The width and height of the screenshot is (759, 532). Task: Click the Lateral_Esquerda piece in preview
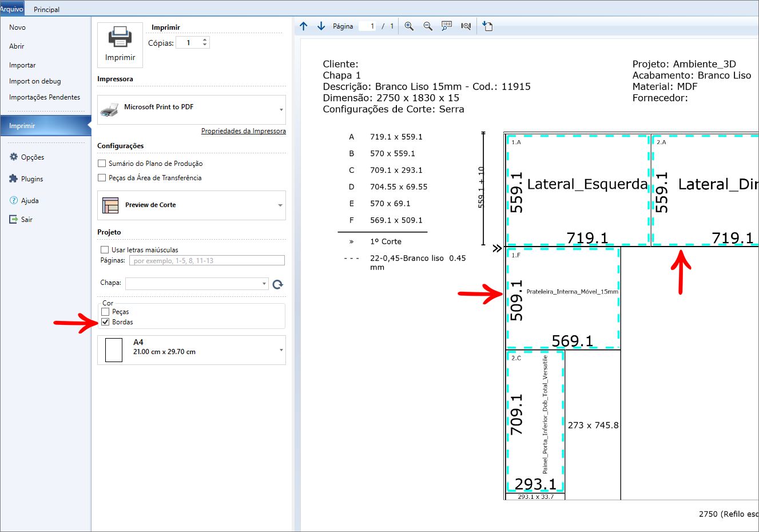click(578, 190)
